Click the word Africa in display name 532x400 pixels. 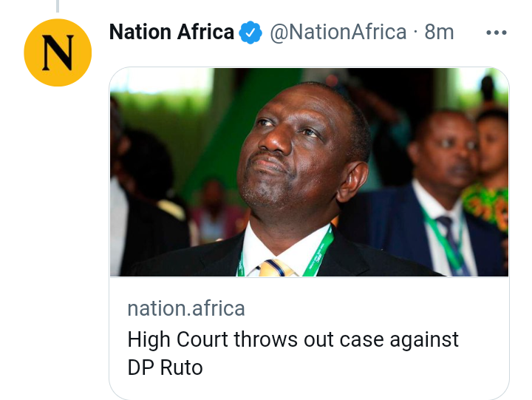pyautogui.click(x=205, y=33)
